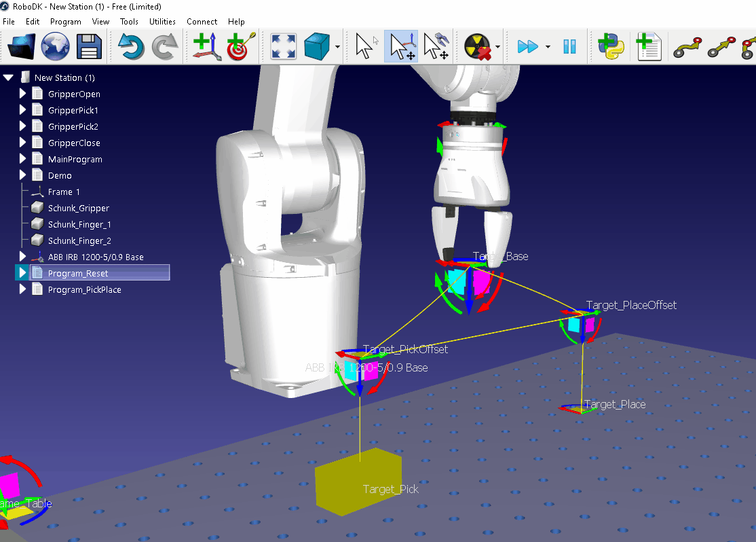Open the Program menu
Viewport: 756px width, 542px height.
click(x=66, y=22)
